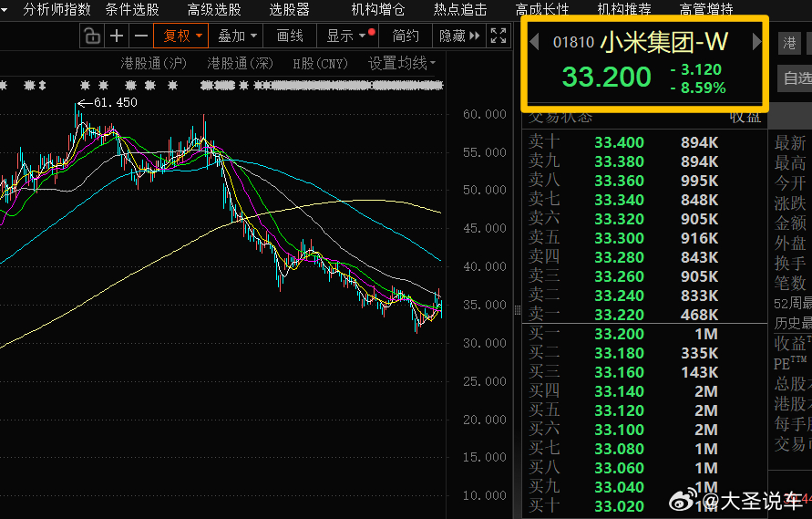Viewport: 812px width, 519px height.
Task: Switch to 简约 simple view
Action: coord(406,36)
